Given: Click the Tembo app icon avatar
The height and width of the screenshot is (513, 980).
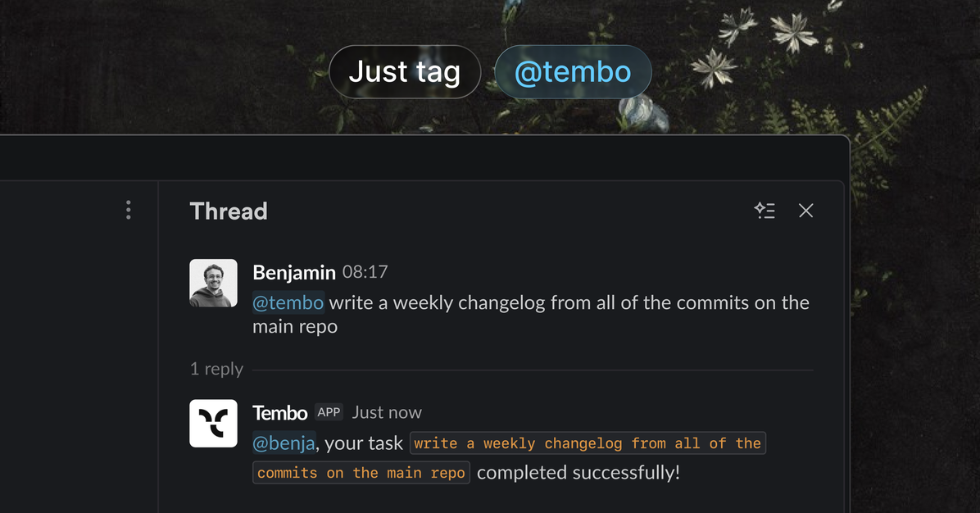Looking at the screenshot, I should pos(213,423).
